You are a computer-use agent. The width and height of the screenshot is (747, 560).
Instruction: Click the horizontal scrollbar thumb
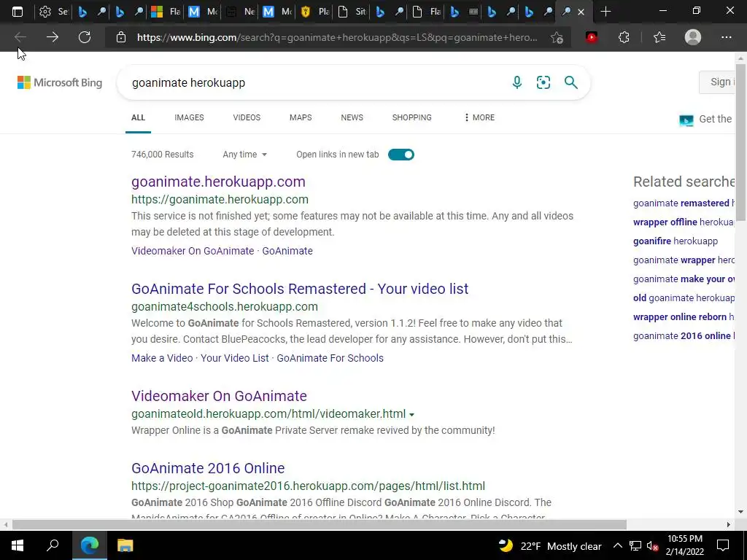pyautogui.click(x=320, y=525)
